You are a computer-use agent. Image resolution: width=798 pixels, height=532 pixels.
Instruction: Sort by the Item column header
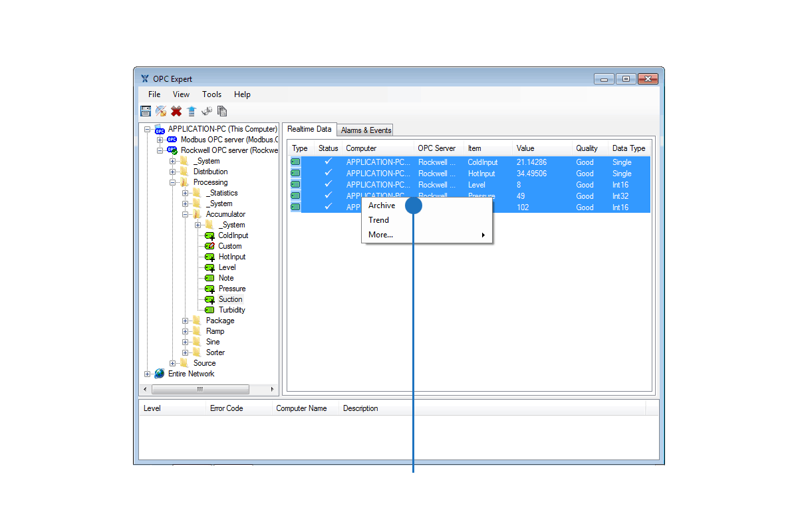tap(488, 148)
